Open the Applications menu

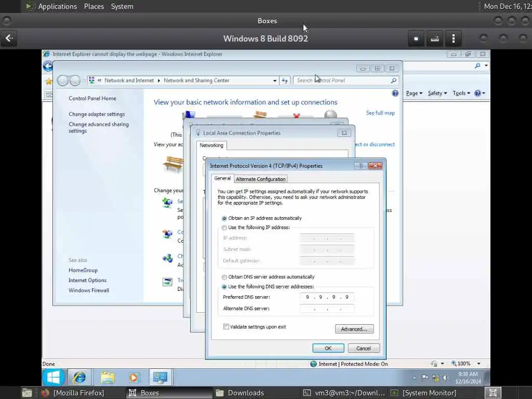coord(57,6)
